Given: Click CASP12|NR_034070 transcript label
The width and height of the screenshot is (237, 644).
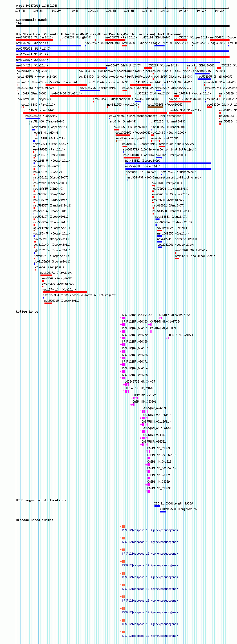Looking at the screenshot, I should click(x=135, y=335).
